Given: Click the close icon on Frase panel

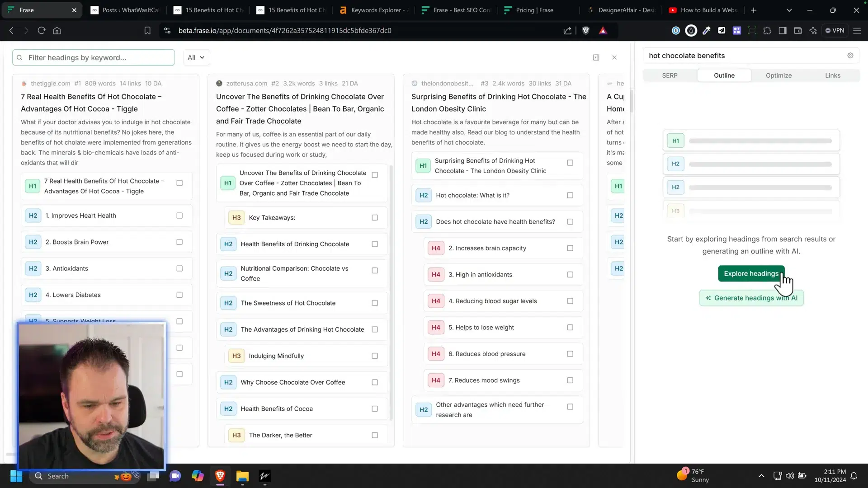Looking at the screenshot, I should click(x=614, y=57).
